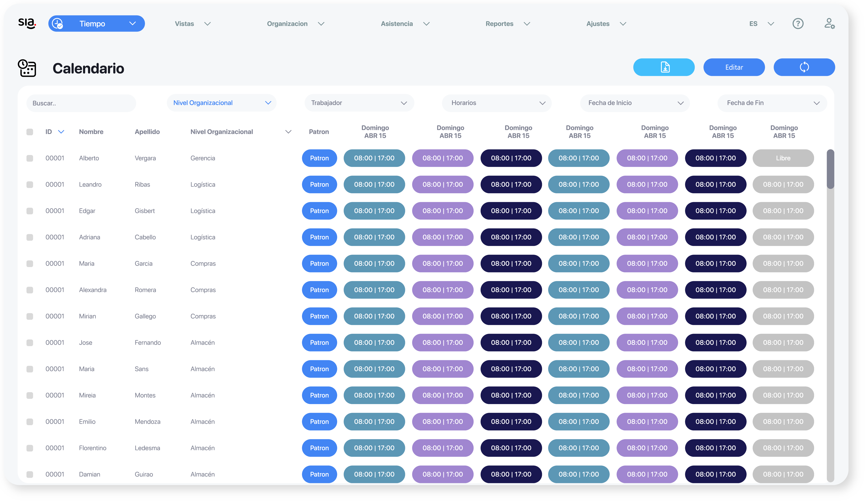
Task: Expand the Fecha de Inicio dropdown
Action: (635, 103)
